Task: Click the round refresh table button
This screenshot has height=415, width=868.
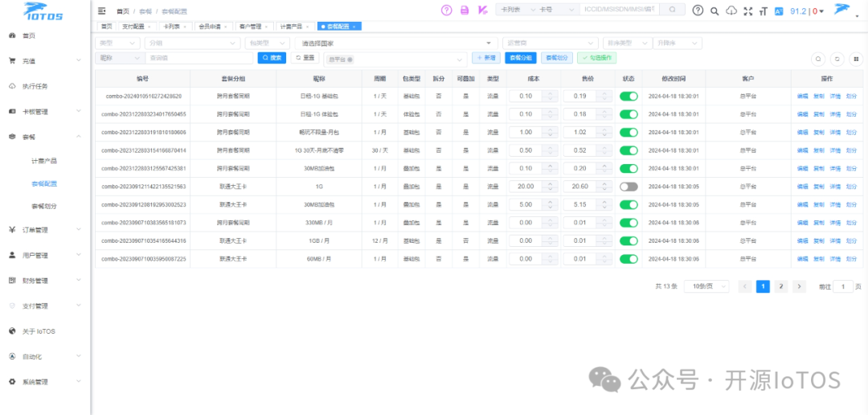Action: pyautogui.click(x=837, y=59)
